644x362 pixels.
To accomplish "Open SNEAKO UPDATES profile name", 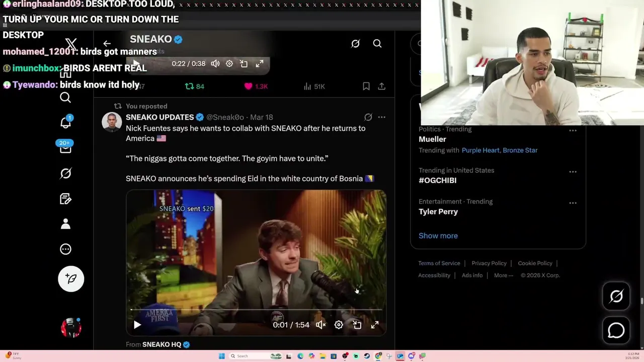I will coord(159,117).
